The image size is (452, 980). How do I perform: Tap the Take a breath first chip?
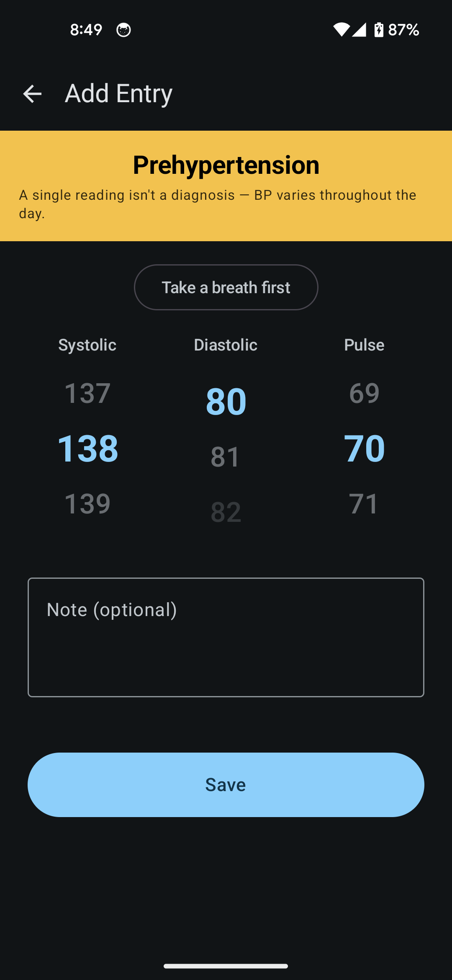pos(226,287)
